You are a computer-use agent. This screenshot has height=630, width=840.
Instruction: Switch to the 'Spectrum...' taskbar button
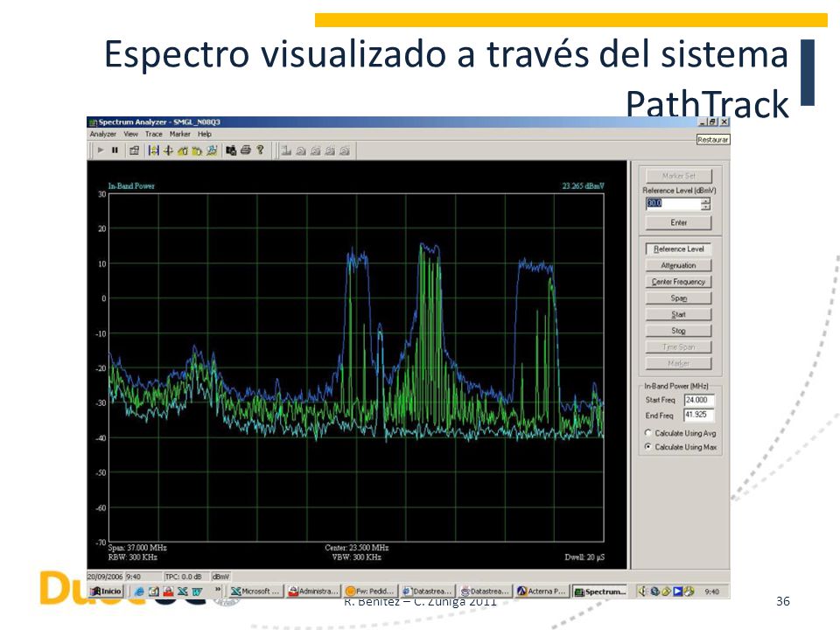[x=599, y=591]
